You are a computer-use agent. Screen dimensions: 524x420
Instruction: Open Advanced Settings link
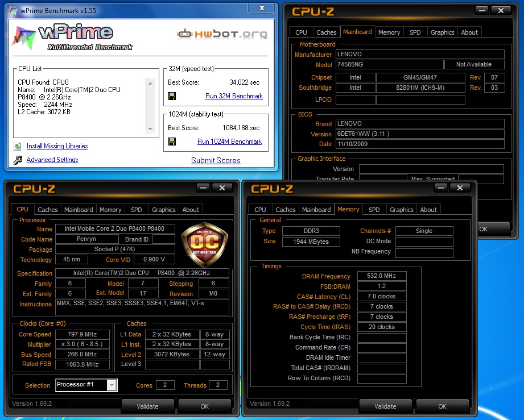(x=52, y=160)
